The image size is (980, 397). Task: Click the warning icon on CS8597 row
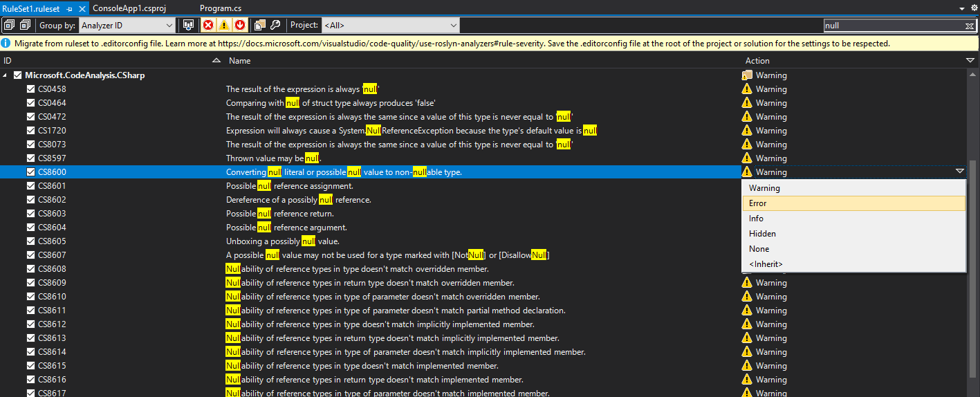point(747,158)
